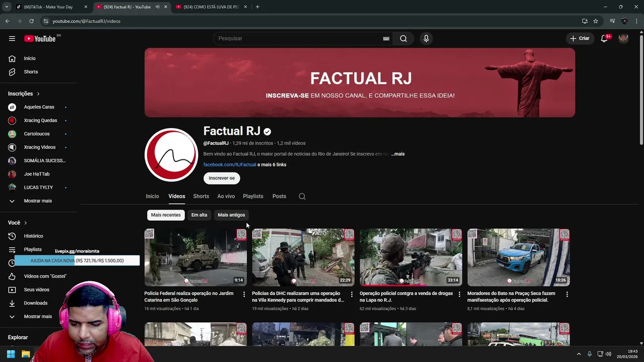Image resolution: width=644 pixels, height=362 pixels.
Task: Click the search magnifier button
Action: (404, 39)
